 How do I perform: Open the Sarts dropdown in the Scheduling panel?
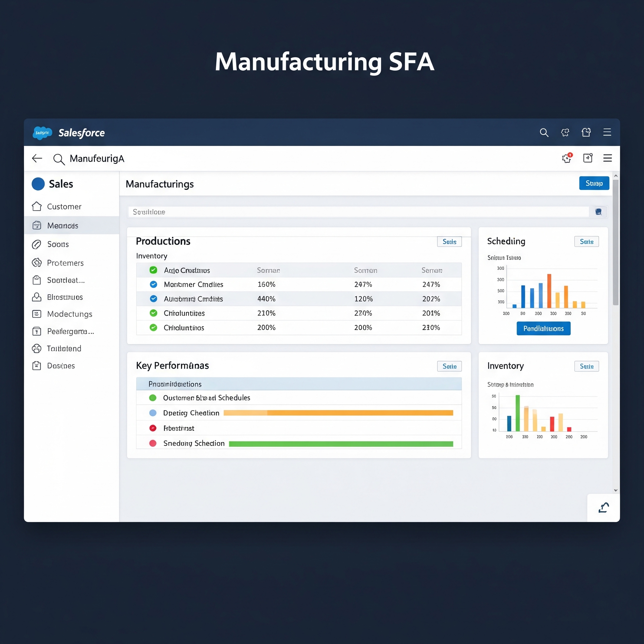tap(586, 242)
